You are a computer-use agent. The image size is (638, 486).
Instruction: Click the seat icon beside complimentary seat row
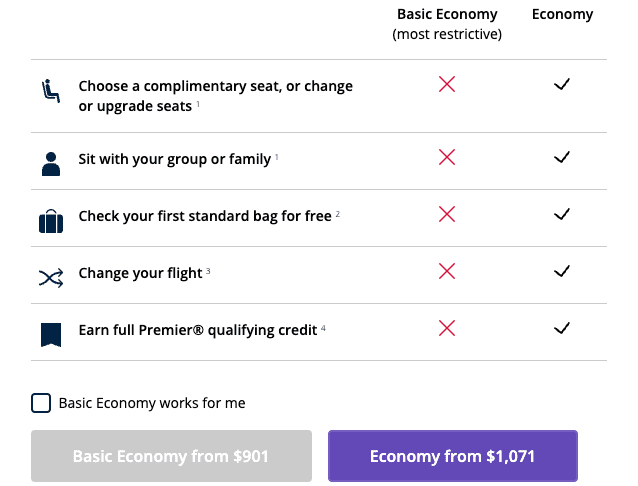(x=51, y=91)
